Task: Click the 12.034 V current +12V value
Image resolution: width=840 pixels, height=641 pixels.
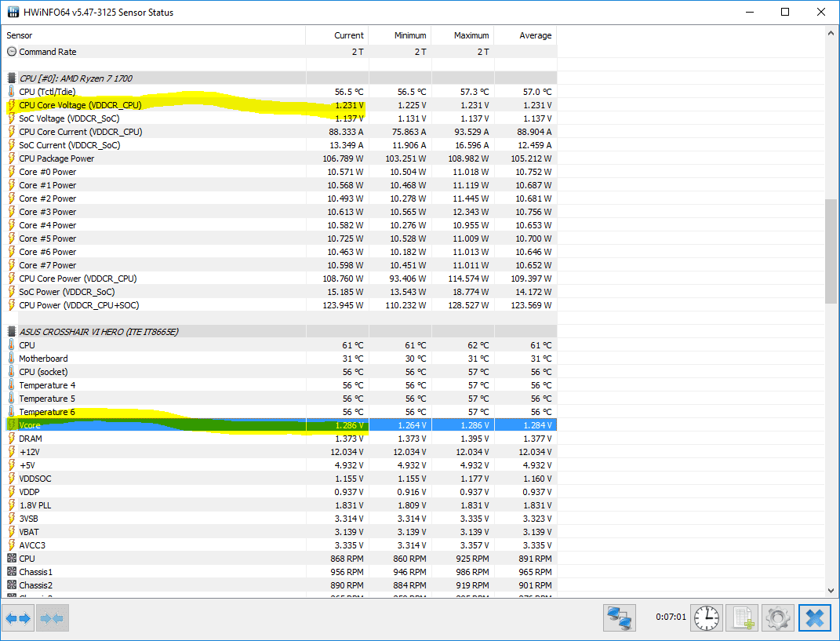Action: click(x=347, y=452)
